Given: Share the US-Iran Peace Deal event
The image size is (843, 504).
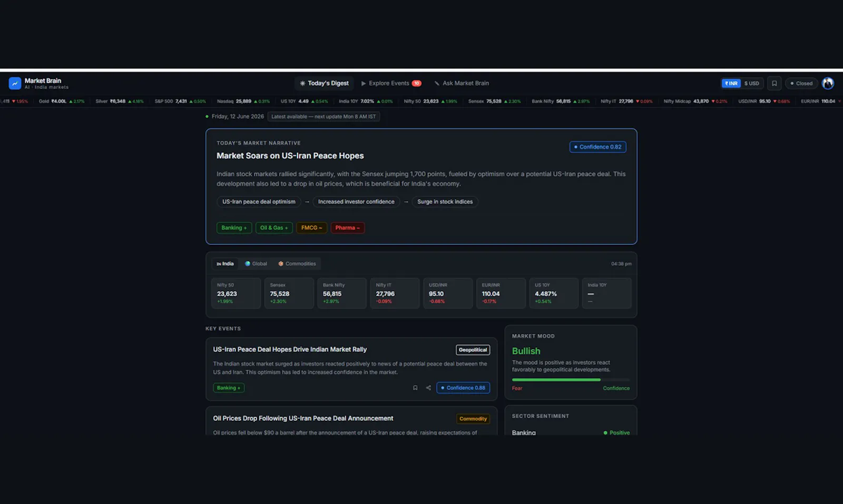Looking at the screenshot, I should click(428, 388).
